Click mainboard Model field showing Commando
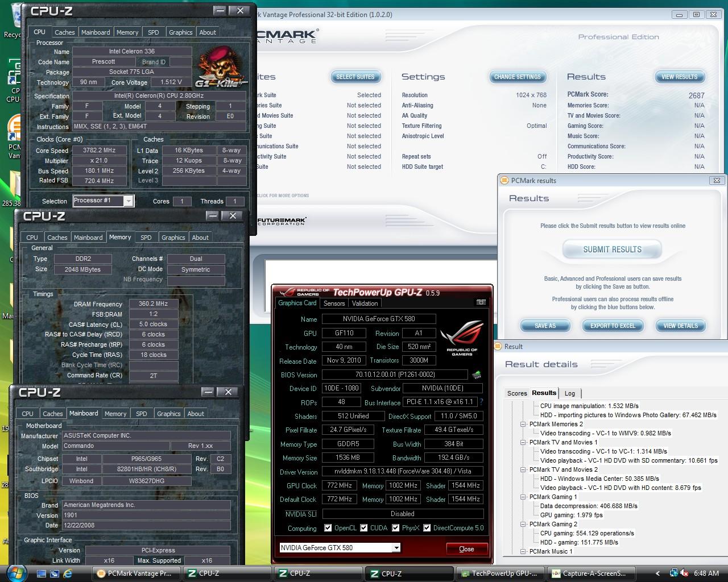Screen dimensions: 728x582 [115, 446]
